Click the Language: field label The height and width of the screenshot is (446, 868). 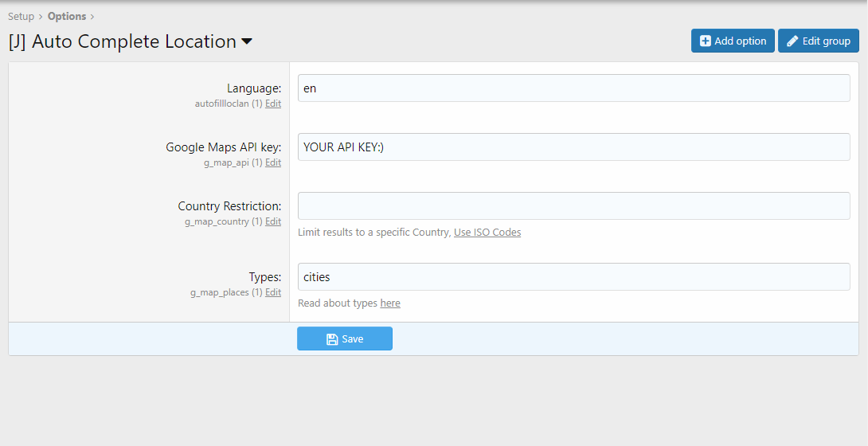(x=254, y=88)
